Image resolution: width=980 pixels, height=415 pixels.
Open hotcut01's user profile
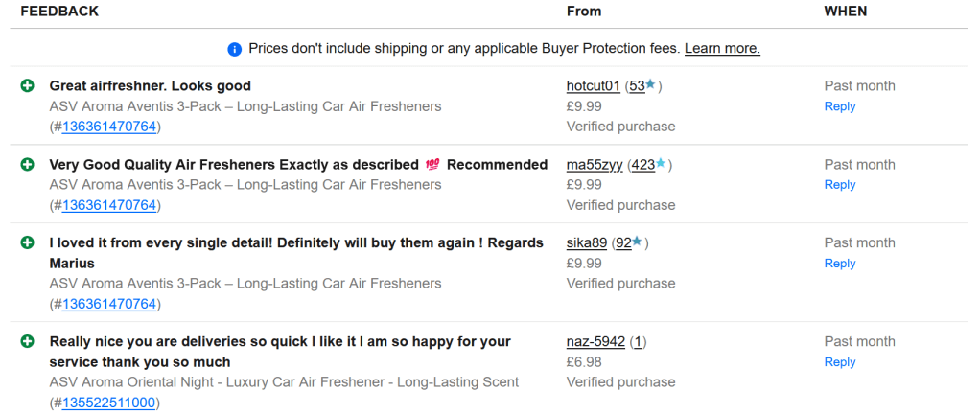coord(593,86)
